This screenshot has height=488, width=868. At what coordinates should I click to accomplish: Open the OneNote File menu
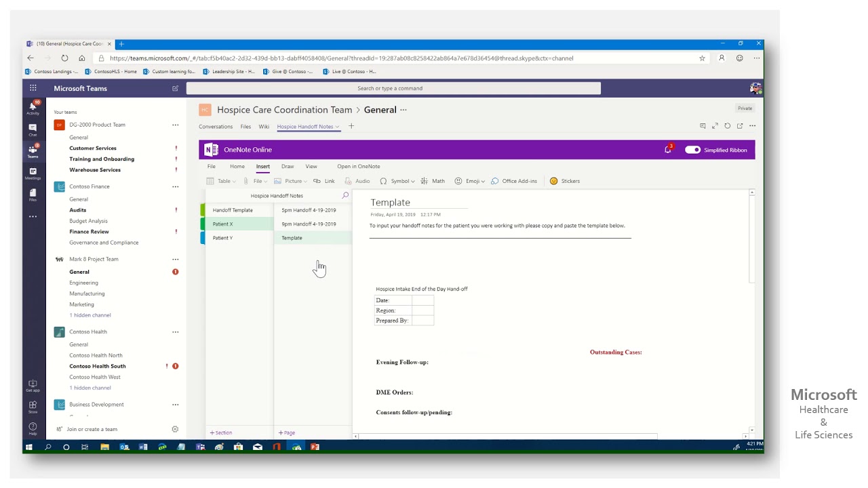(x=212, y=166)
